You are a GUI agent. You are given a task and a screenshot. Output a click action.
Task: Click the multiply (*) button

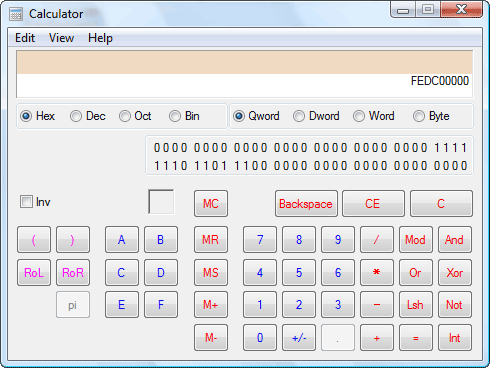tap(377, 273)
